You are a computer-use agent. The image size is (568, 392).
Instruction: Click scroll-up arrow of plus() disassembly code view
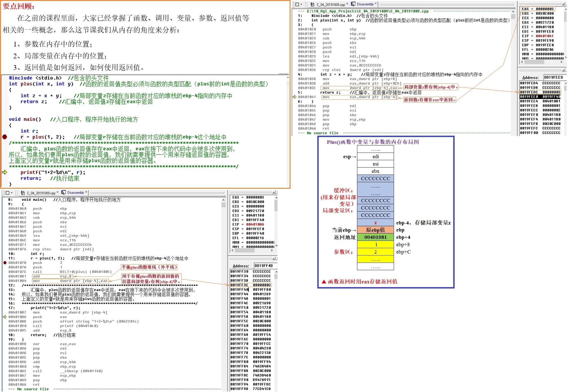[513, 12]
